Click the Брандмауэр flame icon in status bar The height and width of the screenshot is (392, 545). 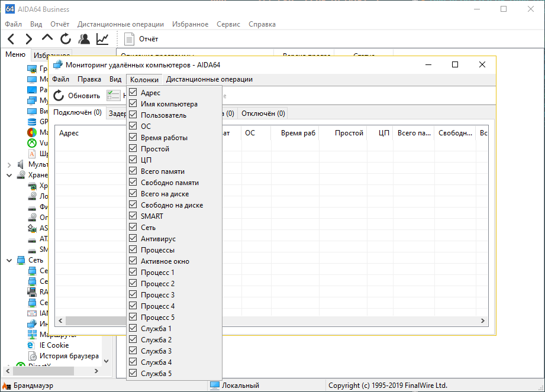[x=7, y=385]
